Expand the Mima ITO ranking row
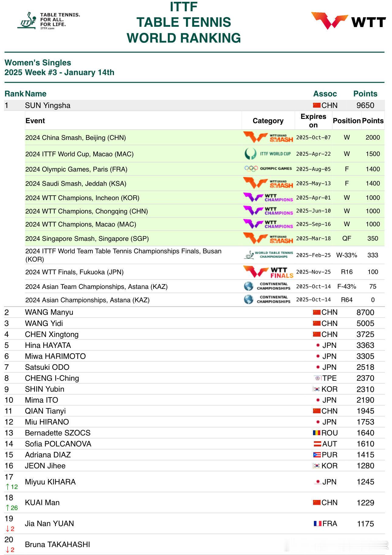 tap(194, 400)
